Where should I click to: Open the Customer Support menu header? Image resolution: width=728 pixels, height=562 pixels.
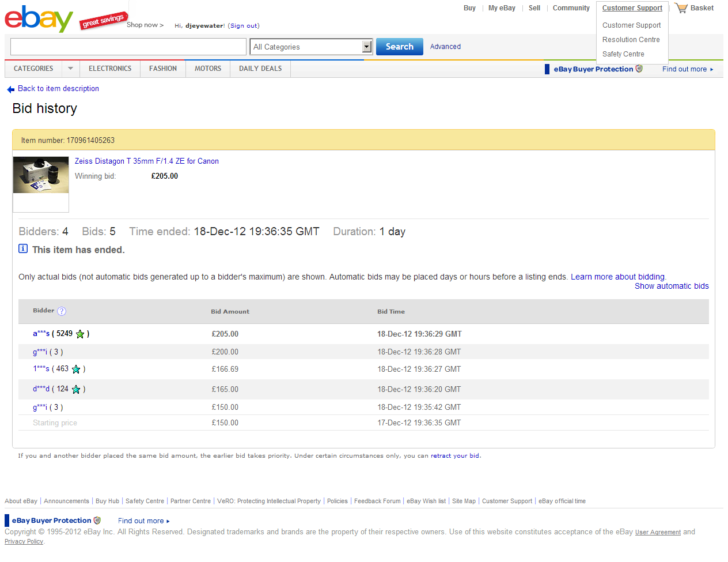click(x=632, y=8)
